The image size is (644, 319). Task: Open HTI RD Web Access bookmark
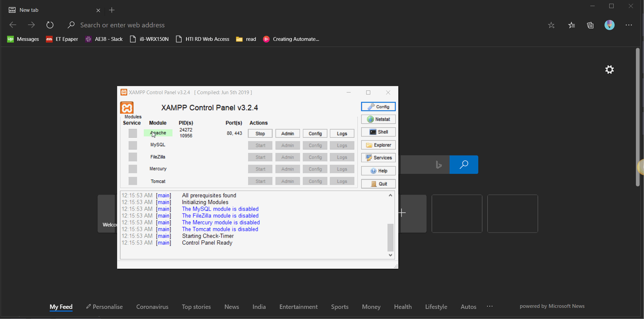coord(203,39)
